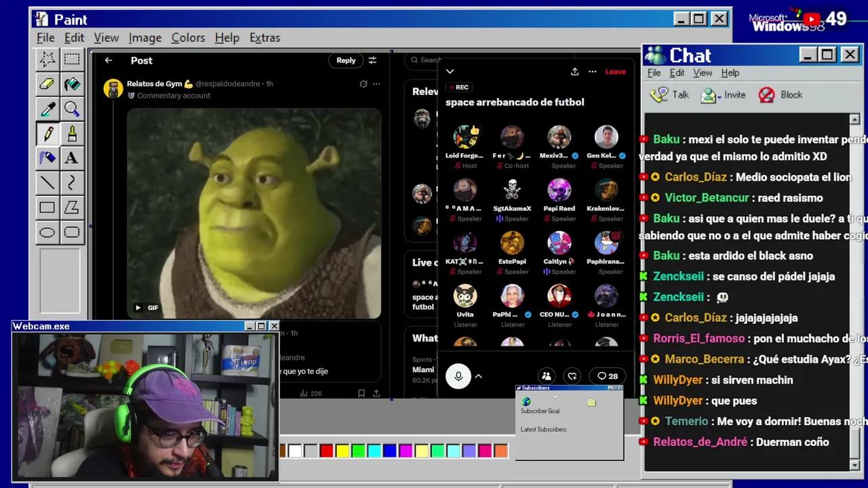Viewport: 868px width, 488px height.
Task: Click the Grok icon on the Relatos de Gym post
Action: pyautogui.click(x=363, y=84)
